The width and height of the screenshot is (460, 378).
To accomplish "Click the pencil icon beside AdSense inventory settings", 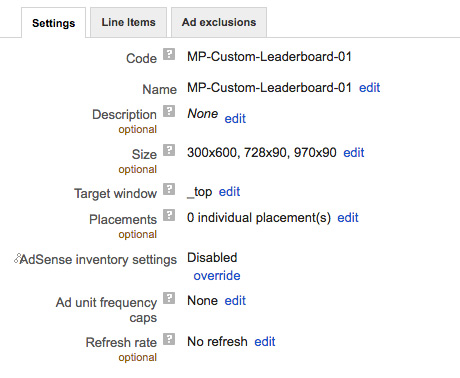I will pos(17,258).
